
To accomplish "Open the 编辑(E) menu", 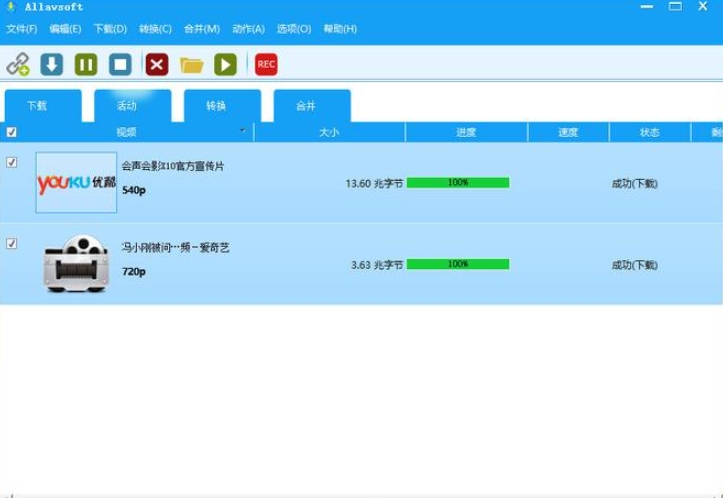I will tap(65, 29).
